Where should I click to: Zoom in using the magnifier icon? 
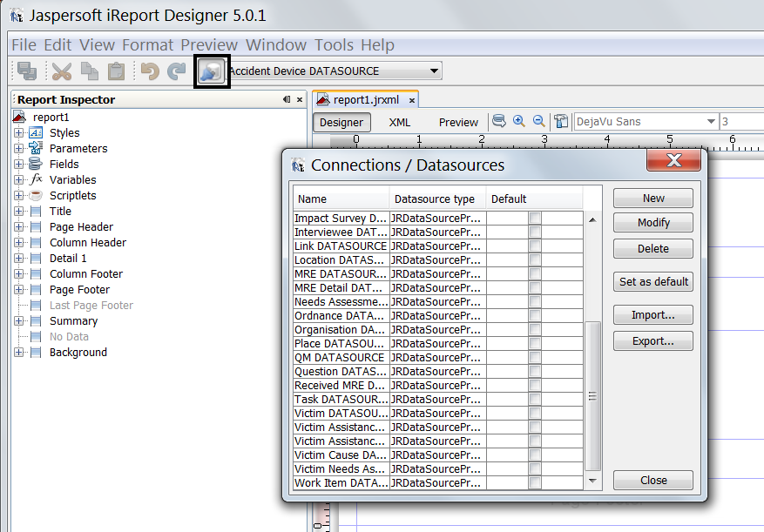point(518,121)
